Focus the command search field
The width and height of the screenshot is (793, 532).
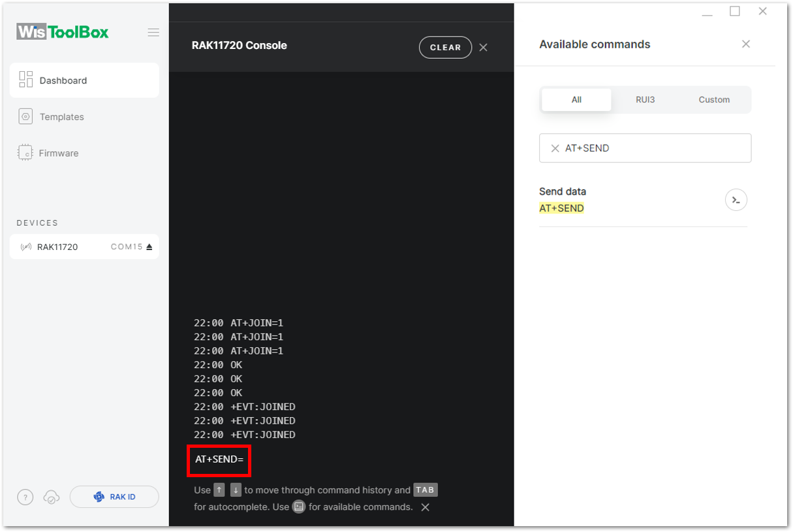[x=645, y=148]
